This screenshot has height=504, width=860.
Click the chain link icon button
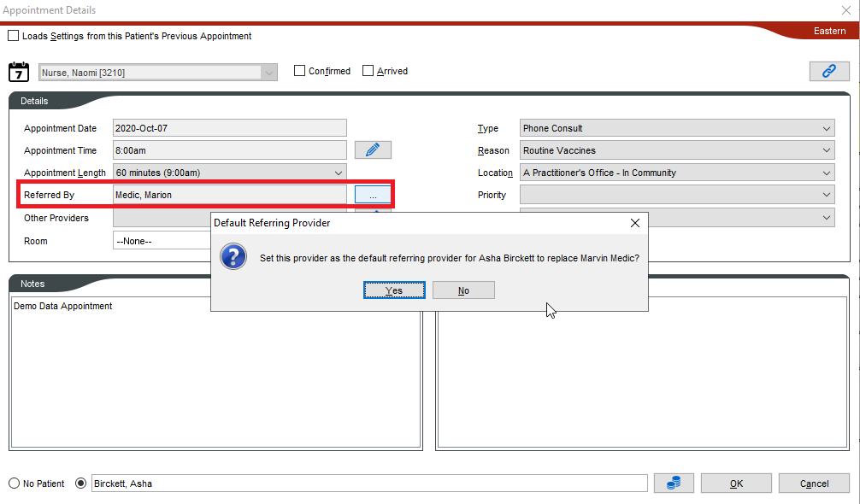point(828,72)
